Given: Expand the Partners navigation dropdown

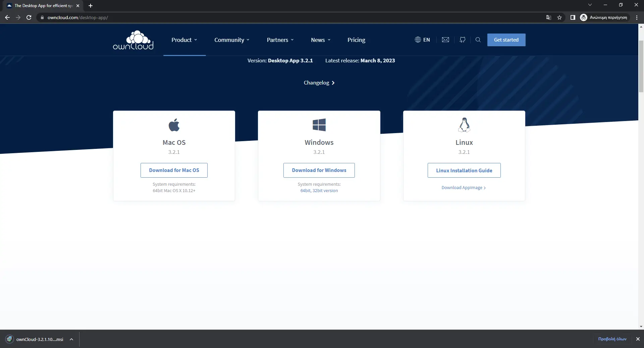Looking at the screenshot, I should 280,40.
